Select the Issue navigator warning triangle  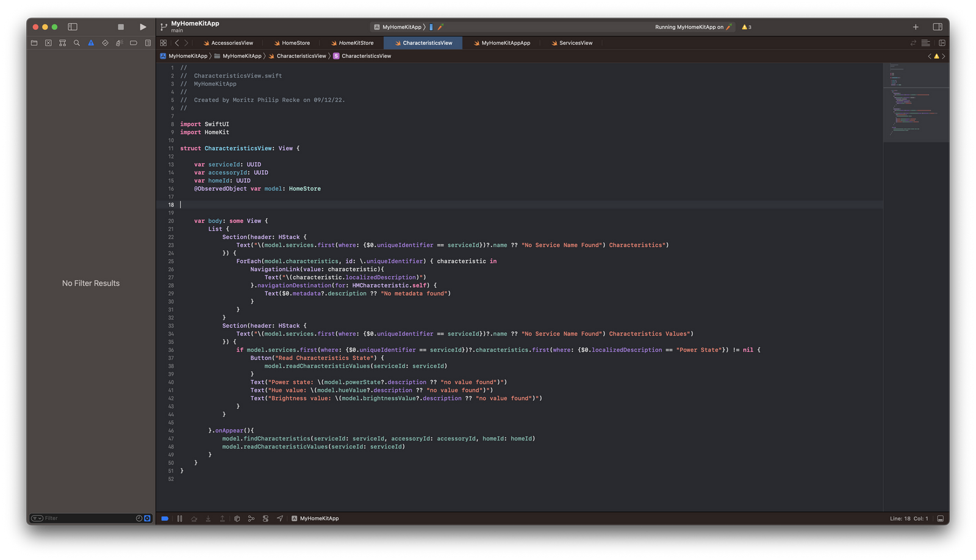click(x=90, y=43)
